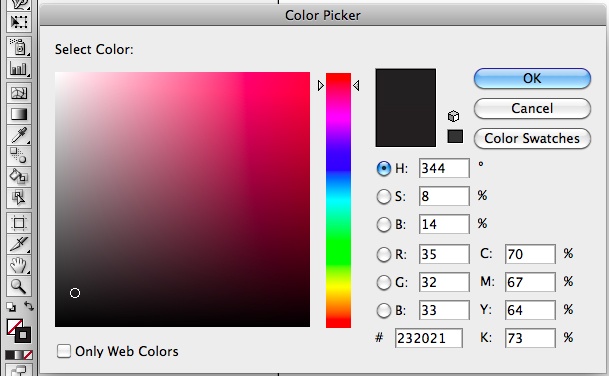
Task: Click the black Stroke box in toolbar
Action: coord(23,335)
